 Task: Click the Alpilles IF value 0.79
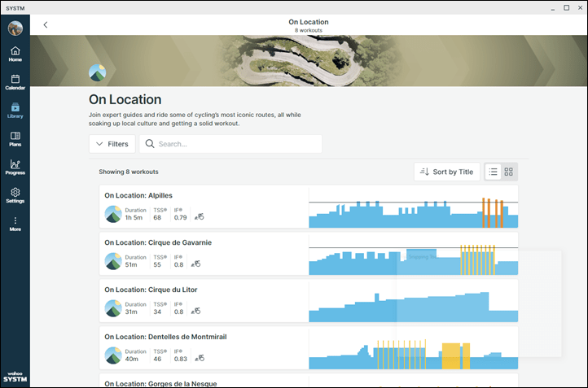pos(180,218)
